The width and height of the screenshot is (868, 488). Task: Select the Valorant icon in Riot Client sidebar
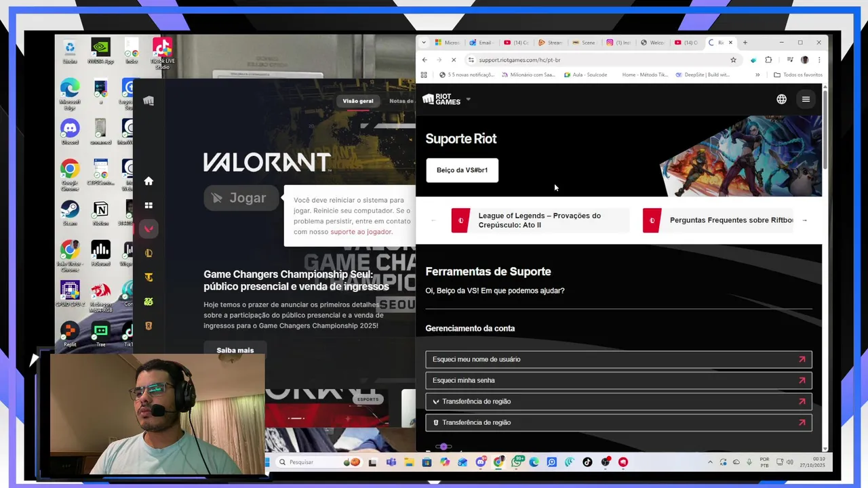[149, 229]
